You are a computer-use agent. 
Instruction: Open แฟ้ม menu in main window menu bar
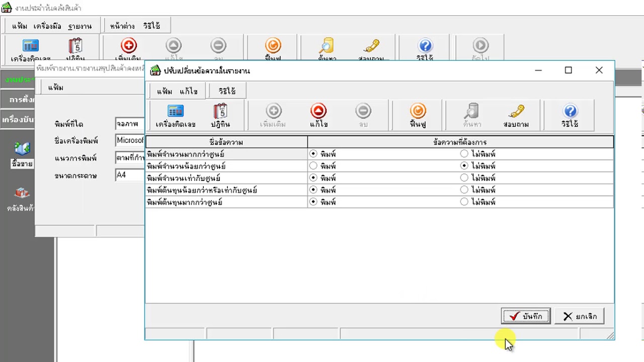tap(20, 26)
